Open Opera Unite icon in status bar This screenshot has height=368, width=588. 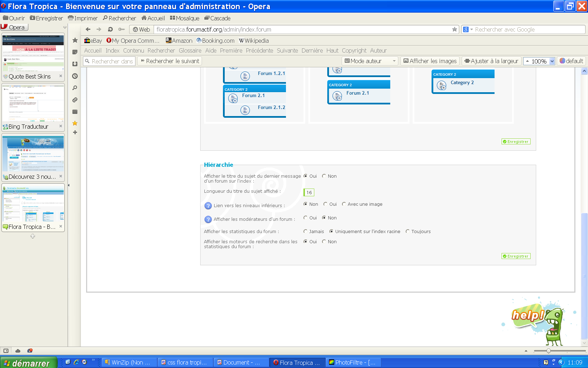pos(30,351)
